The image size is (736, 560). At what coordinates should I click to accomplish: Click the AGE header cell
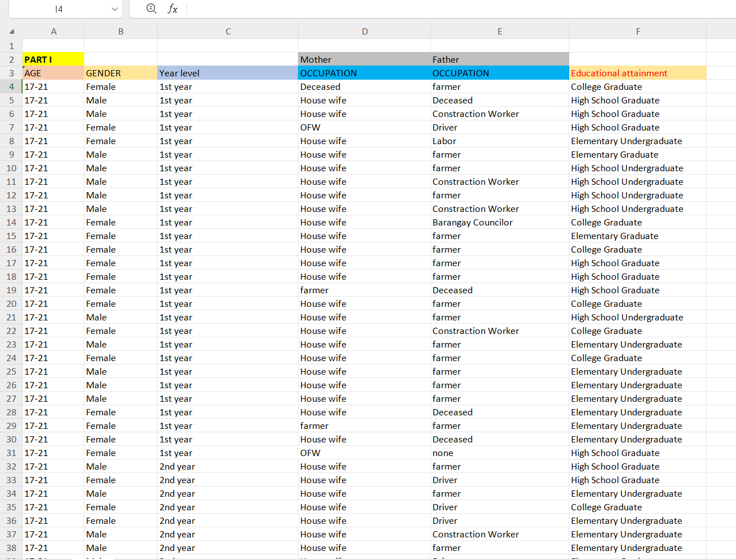coord(53,73)
